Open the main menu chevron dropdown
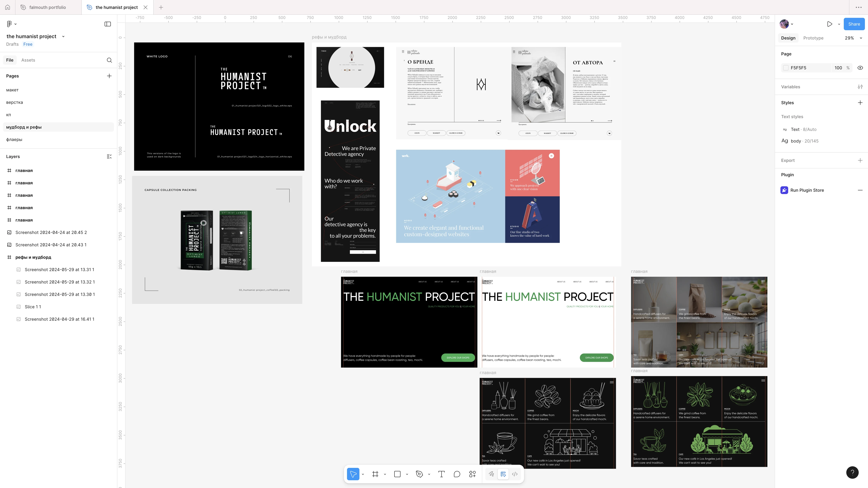The width and height of the screenshot is (868, 488). 15,24
